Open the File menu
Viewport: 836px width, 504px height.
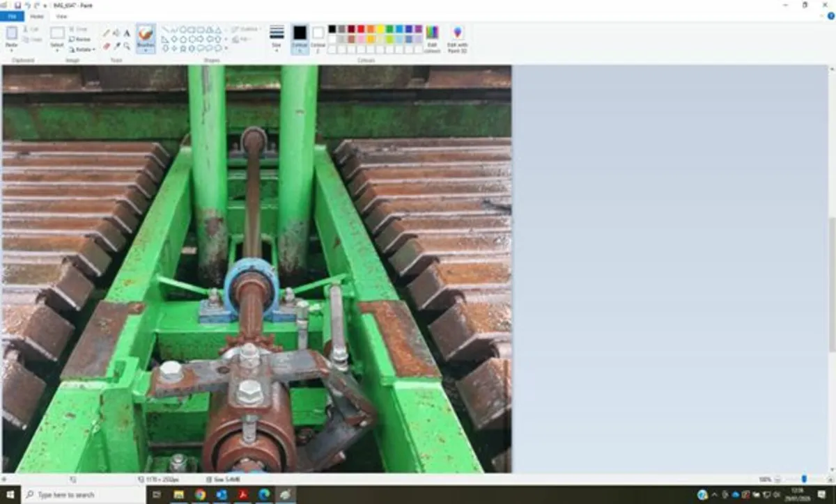click(x=11, y=16)
